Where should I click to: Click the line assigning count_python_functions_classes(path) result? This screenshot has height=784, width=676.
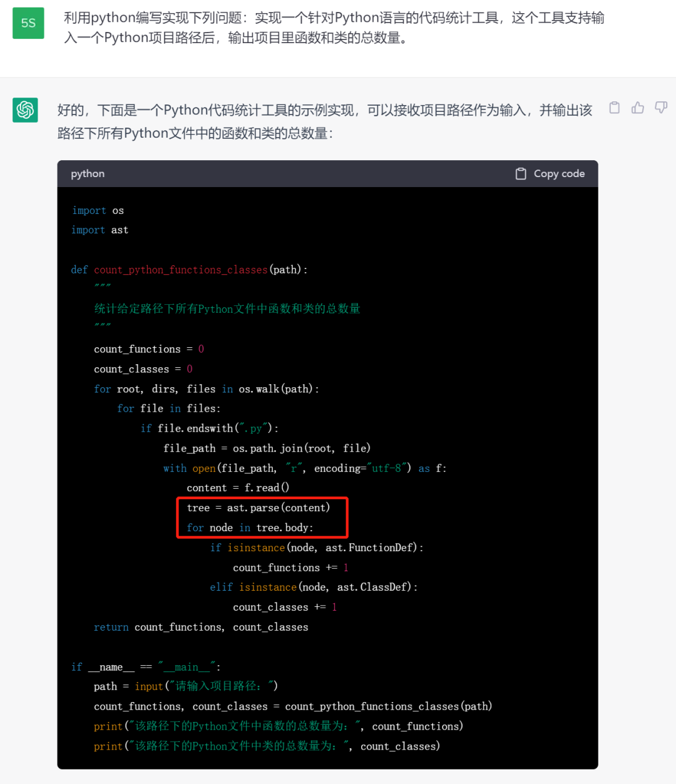pyautogui.click(x=293, y=706)
